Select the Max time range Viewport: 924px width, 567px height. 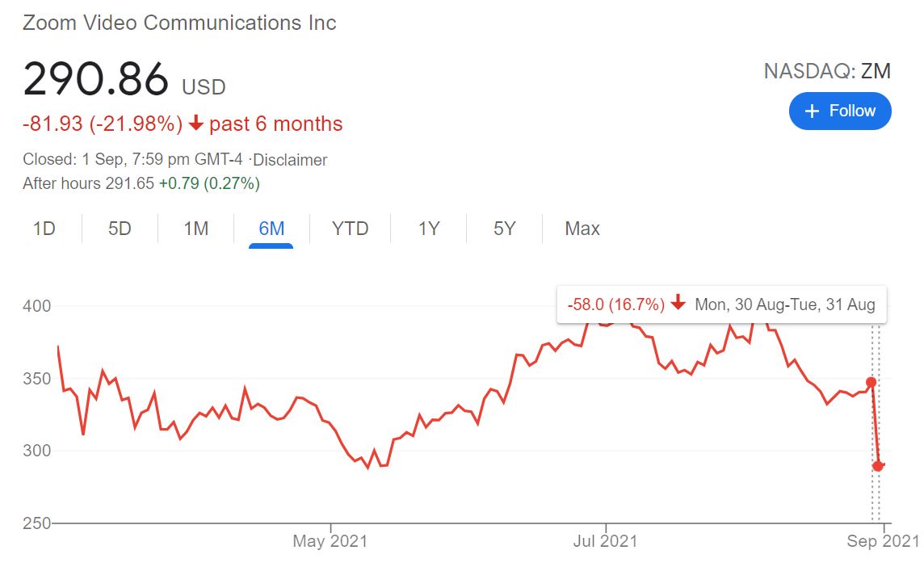pyautogui.click(x=582, y=228)
